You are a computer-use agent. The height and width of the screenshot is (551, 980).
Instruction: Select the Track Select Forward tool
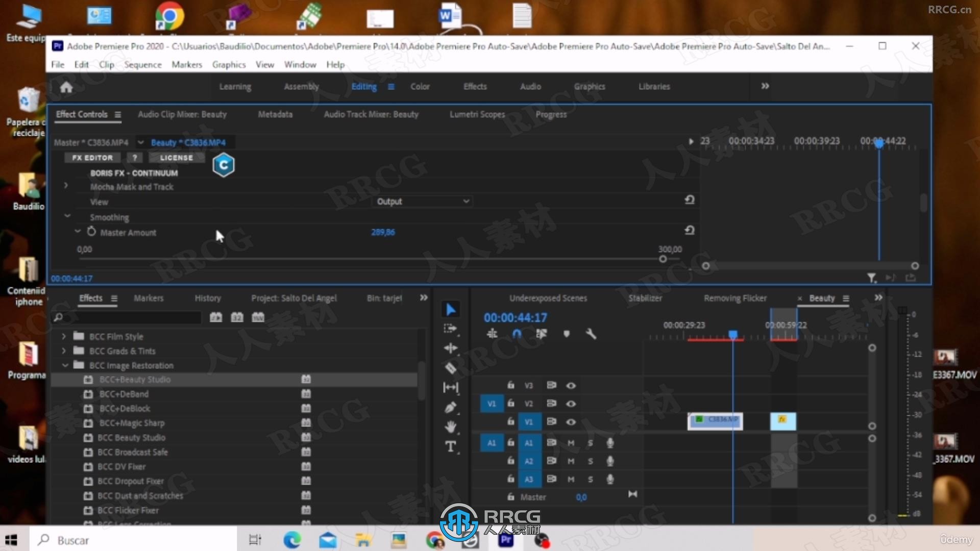450,329
